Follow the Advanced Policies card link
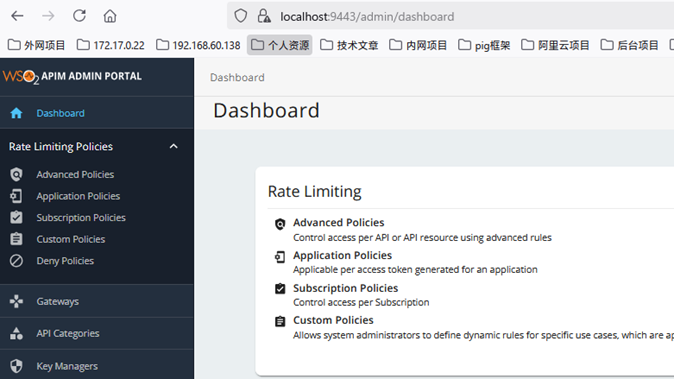The height and width of the screenshot is (379, 674). point(339,223)
